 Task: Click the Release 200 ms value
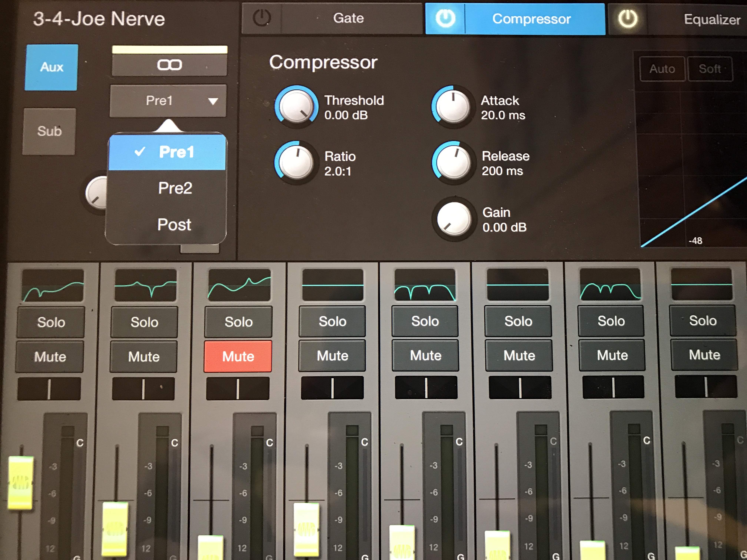502,171
